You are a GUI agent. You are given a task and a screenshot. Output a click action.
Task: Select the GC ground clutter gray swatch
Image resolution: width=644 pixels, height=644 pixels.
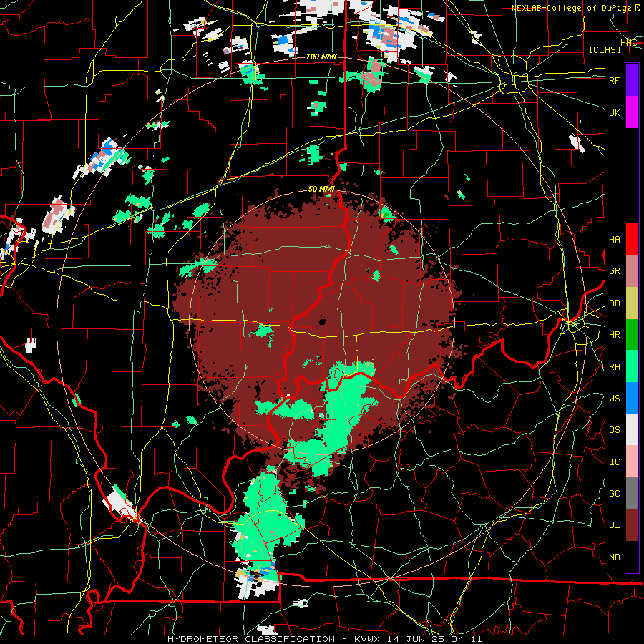coord(632,493)
